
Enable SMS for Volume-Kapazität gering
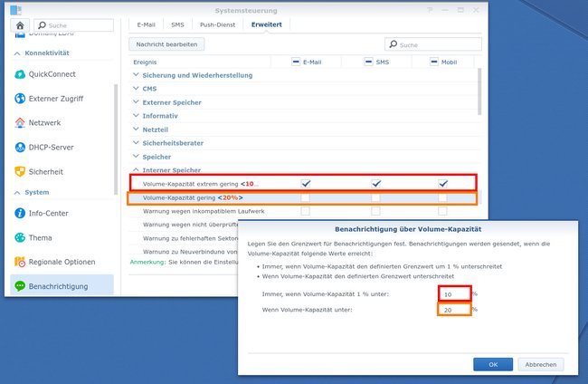[x=375, y=197]
